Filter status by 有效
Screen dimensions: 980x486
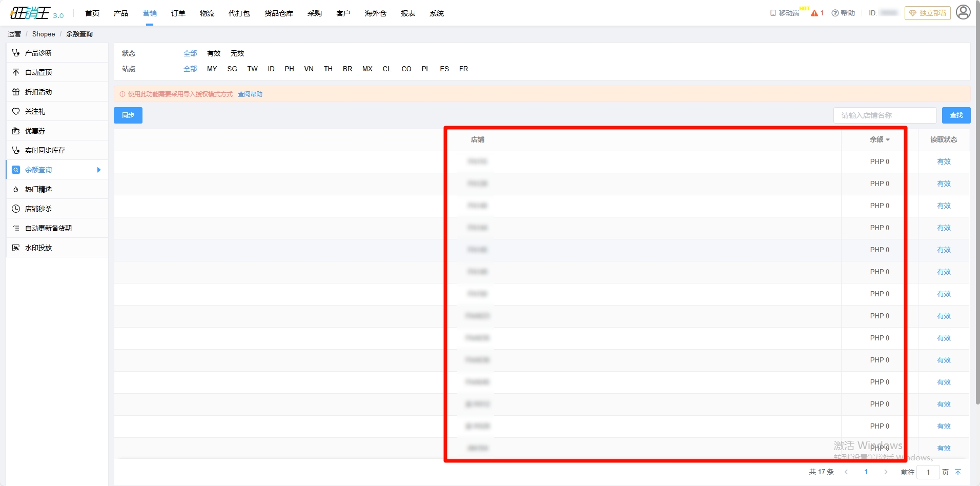(214, 53)
